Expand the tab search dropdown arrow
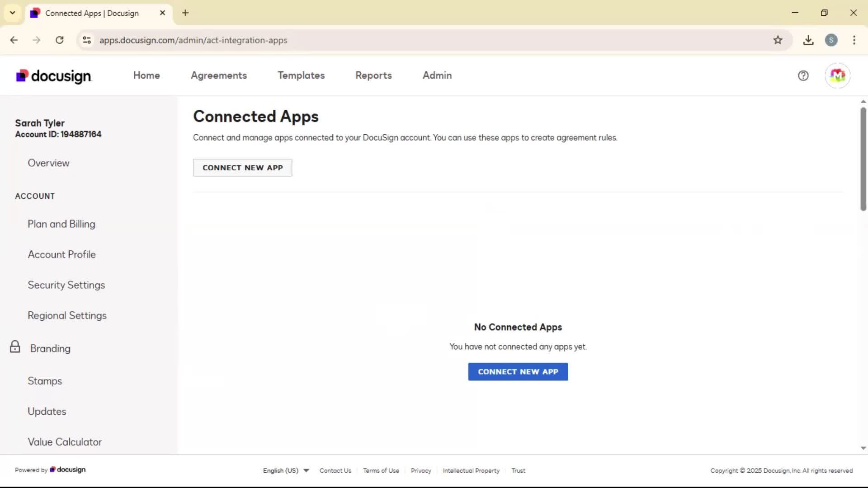 coord(13,13)
